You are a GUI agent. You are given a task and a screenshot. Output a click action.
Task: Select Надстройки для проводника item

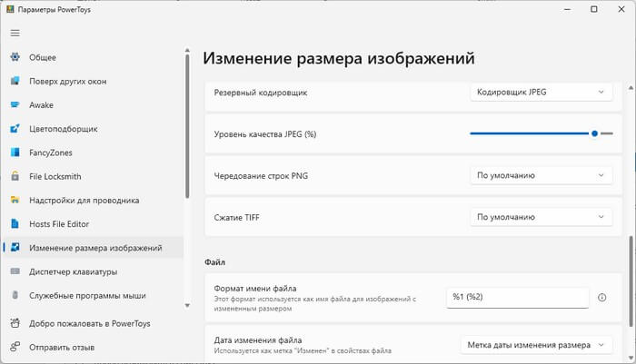click(x=94, y=201)
